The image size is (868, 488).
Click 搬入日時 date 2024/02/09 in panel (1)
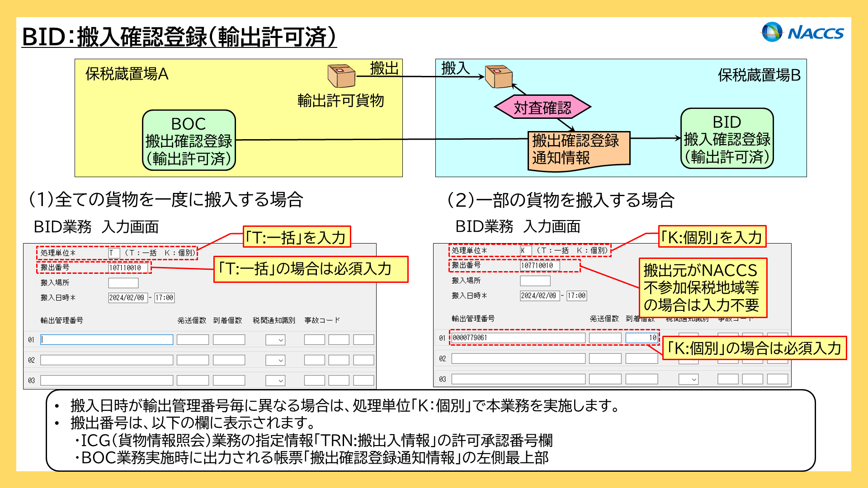tap(128, 298)
